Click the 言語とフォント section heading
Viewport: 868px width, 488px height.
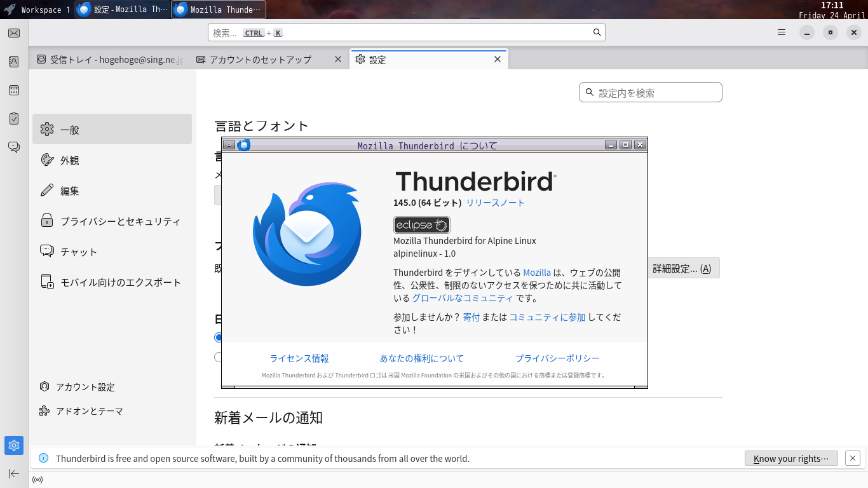262,126
